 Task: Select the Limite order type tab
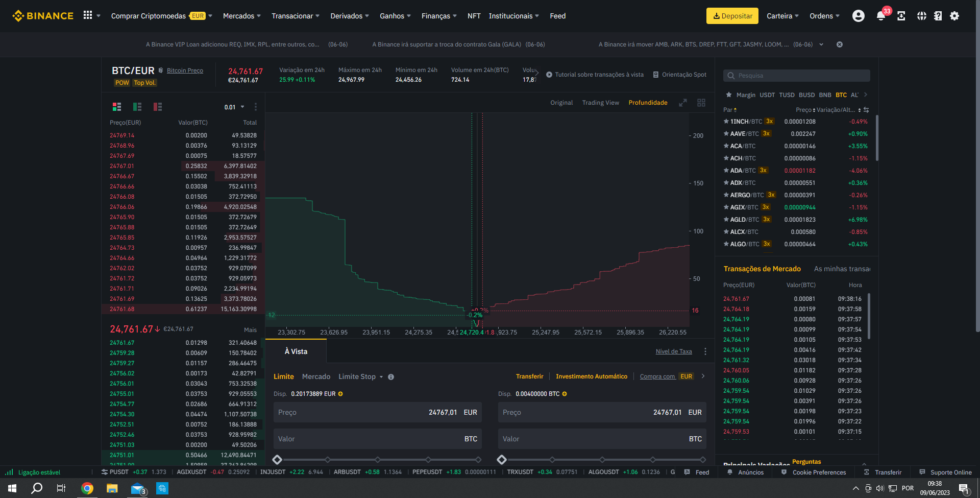[284, 377]
